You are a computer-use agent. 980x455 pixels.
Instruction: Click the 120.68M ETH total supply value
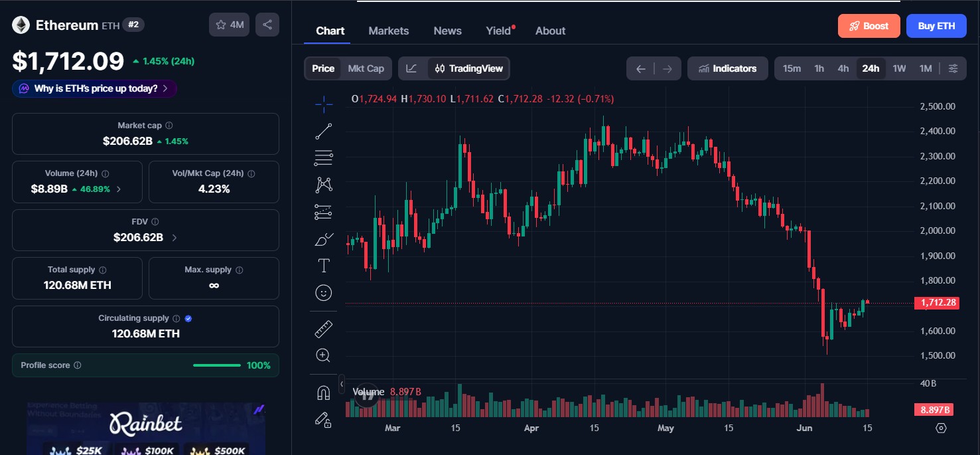pos(78,286)
